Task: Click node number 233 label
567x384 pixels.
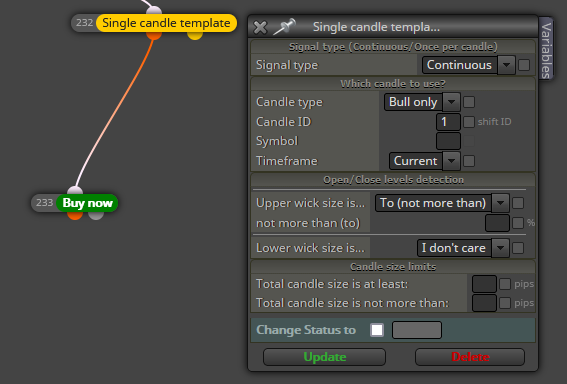Action: pyautogui.click(x=44, y=203)
